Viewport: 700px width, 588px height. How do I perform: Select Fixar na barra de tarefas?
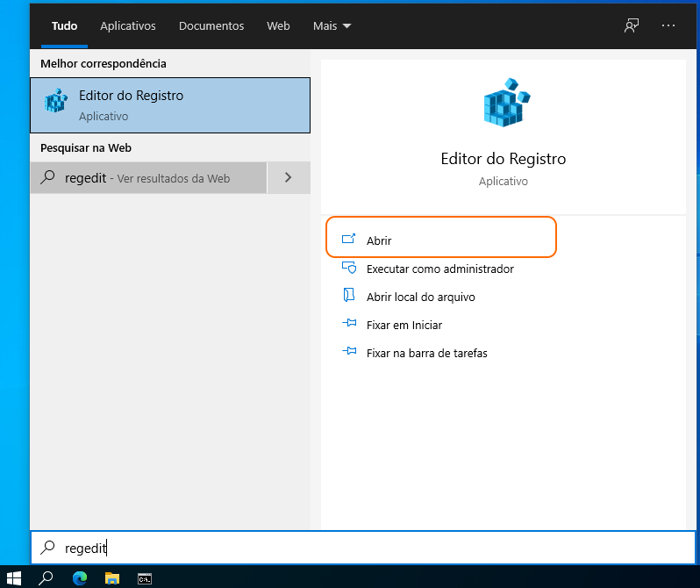click(427, 354)
